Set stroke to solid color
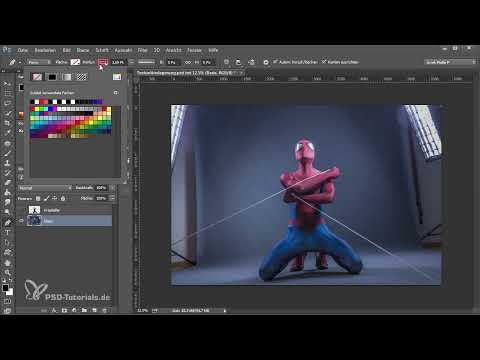This screenshot has height=360, width=480. (x=52, y=77)
